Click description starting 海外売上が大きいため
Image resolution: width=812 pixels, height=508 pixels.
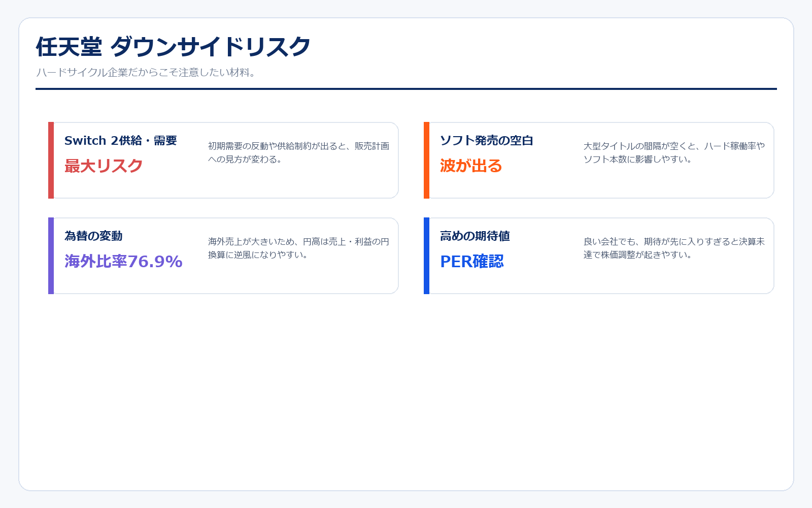click(298, 248)
